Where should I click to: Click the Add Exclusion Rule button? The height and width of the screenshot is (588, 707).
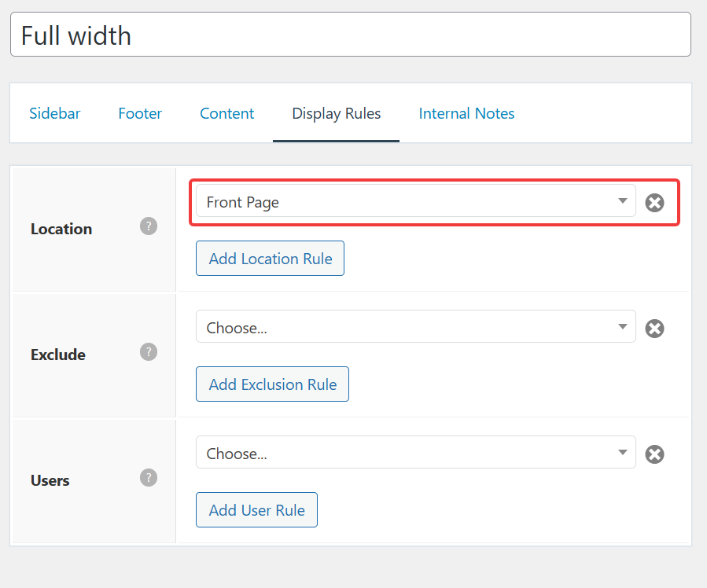(x=272, y=384)
